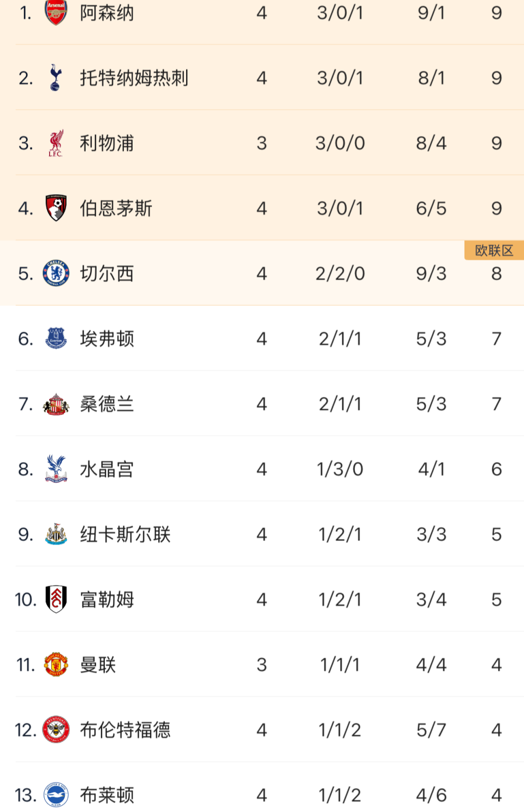Select the Bournemouth club badge
The image size is (524, 812).
click(56, 208)
